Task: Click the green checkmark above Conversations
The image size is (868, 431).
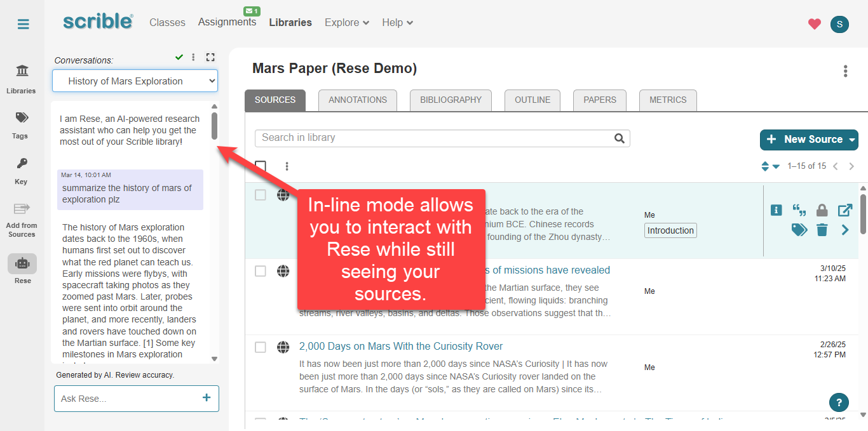Action: [x=179, y=57]
